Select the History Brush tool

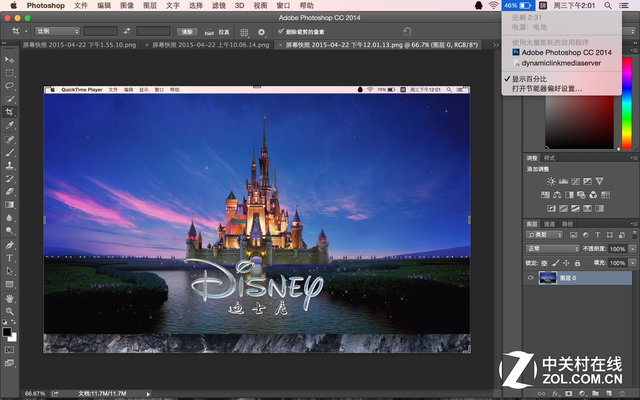(9, 179)
